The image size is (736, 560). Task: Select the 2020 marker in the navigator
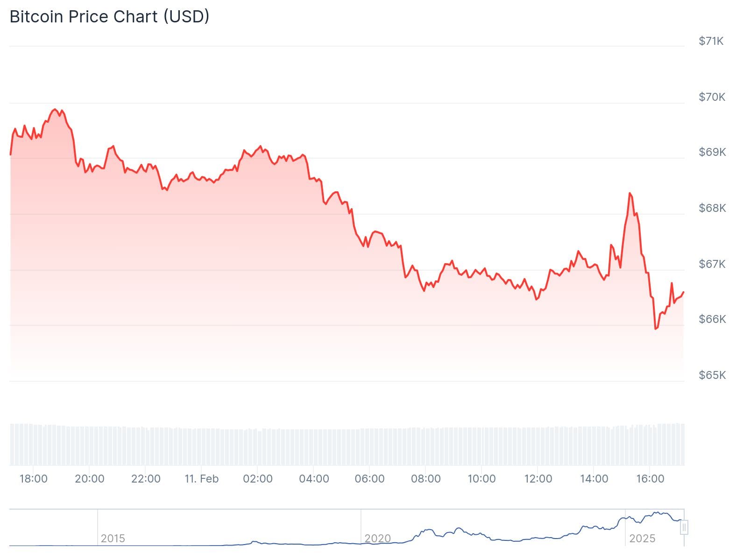377,539
